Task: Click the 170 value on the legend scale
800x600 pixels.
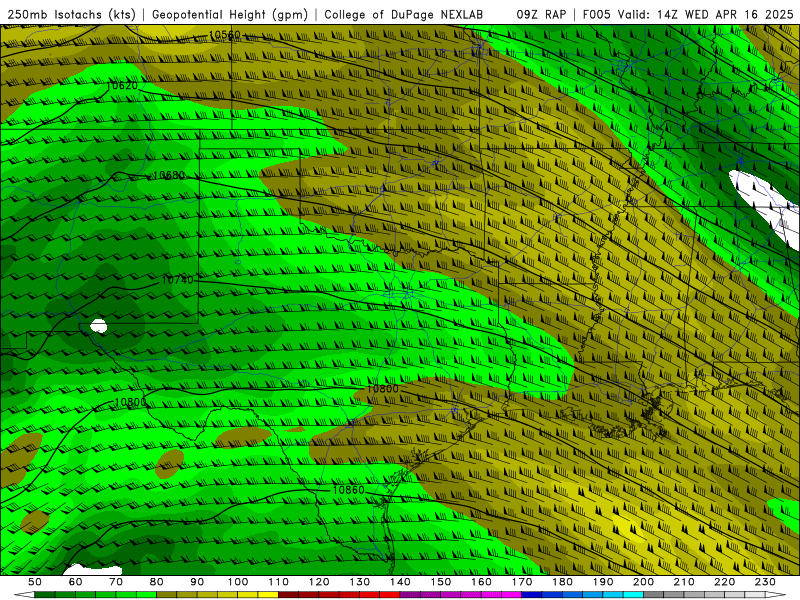Action: tap(522, 582)
